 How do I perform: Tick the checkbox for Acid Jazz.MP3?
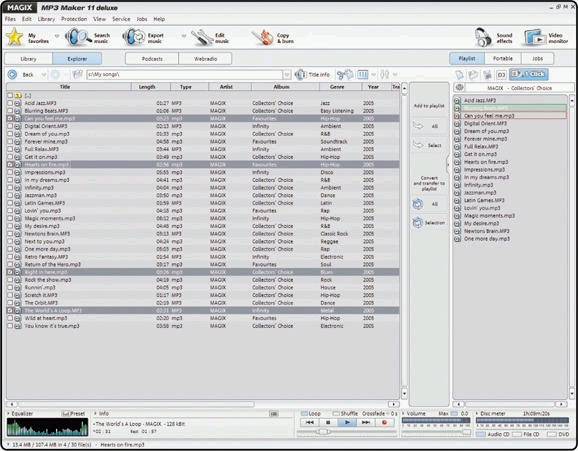click(10, 103)
